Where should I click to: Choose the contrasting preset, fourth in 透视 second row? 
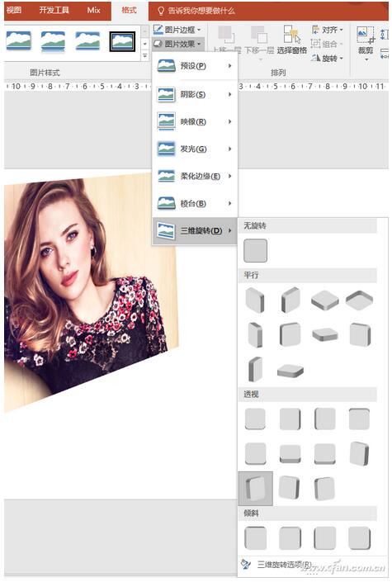[x=359, y=453]
